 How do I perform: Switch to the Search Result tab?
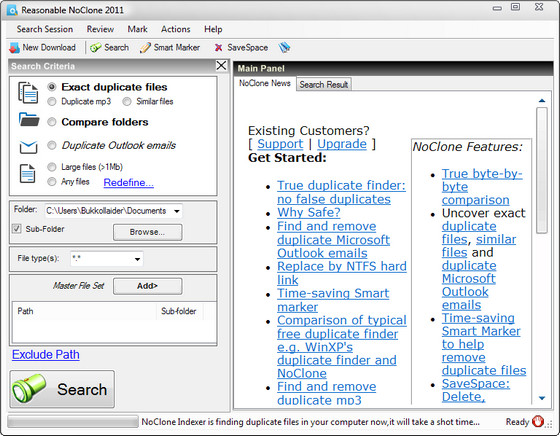[x=324, y=85]
